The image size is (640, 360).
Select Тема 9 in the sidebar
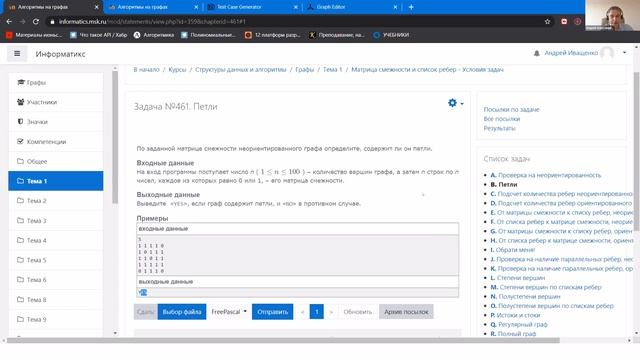pyautogui.click(x=56, y=319)
